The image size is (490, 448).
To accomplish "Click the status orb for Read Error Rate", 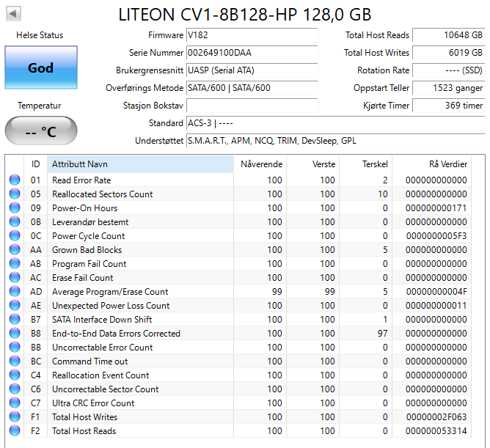I will coord(15,180).
